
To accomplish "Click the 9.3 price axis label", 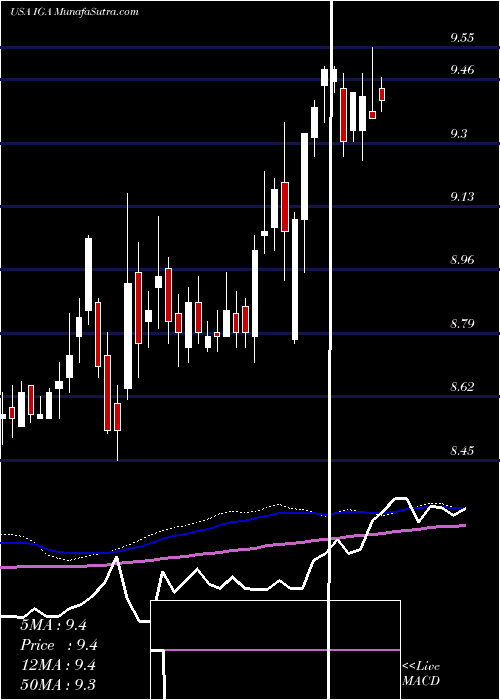I will pos(458,133).
